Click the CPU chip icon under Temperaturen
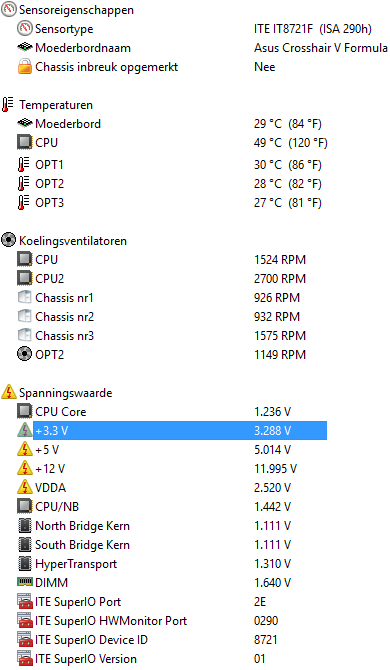This screenshot has height=670, width=390. (25, 142)
